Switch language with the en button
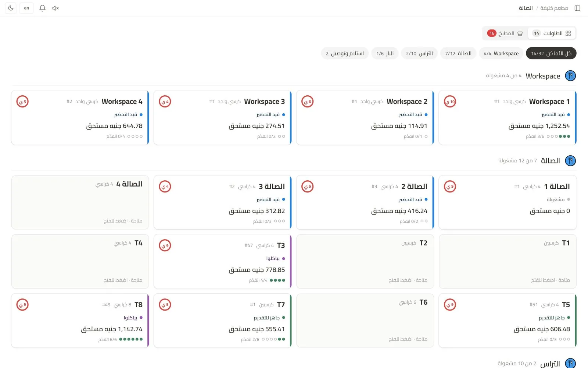Image resolution: width=588 pixels, height=368 pixels. point(26,8)
